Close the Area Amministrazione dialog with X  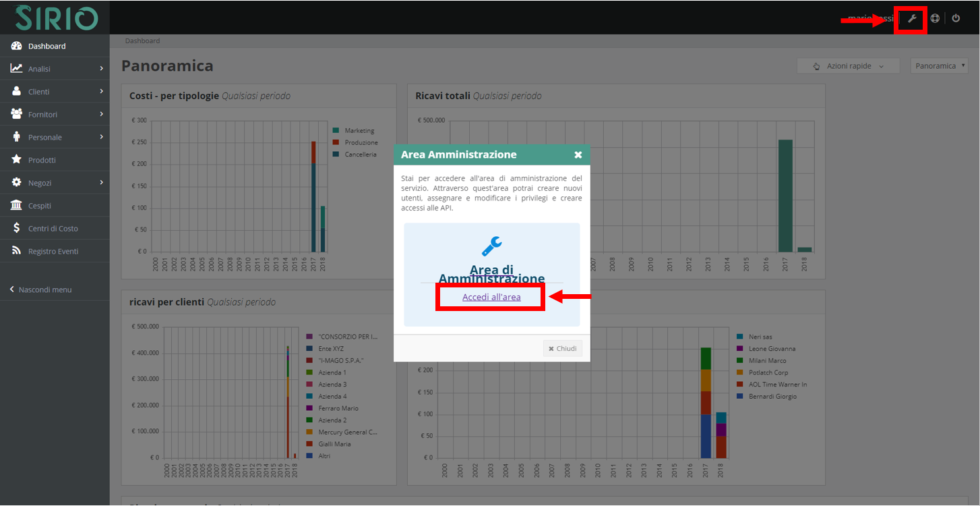click(x=578, y=154)
